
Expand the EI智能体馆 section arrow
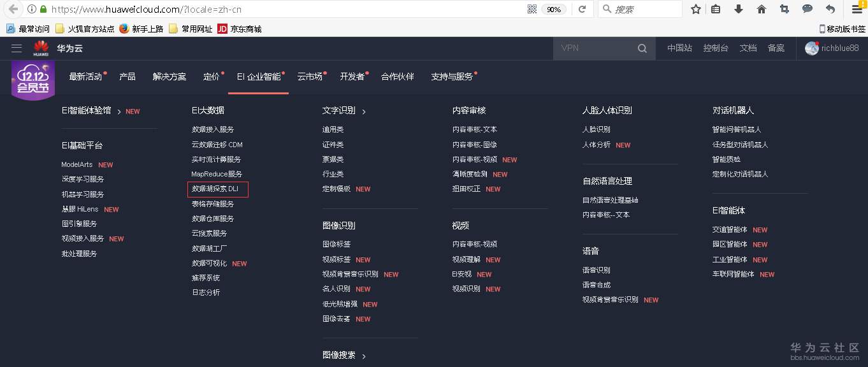pos(119,110)
